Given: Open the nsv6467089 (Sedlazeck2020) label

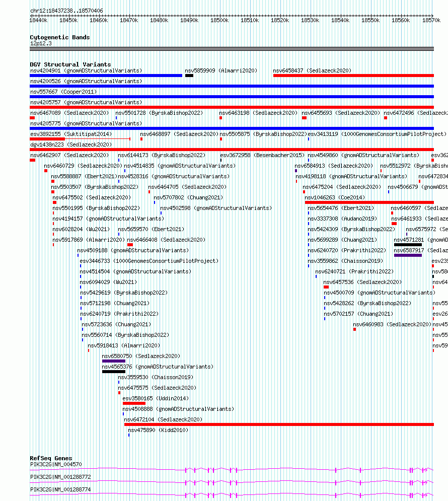Looking at the screenshot, I should [x=69, y=113].
